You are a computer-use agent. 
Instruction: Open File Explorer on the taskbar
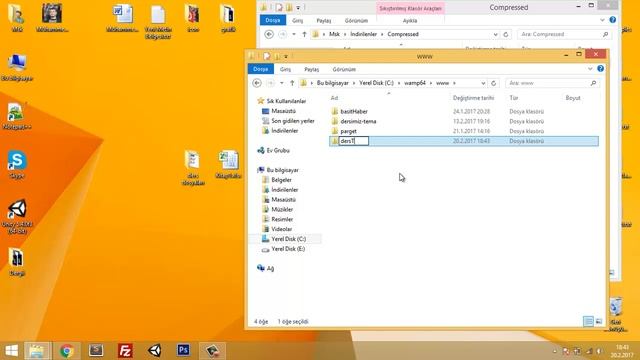tap(37, 351)
